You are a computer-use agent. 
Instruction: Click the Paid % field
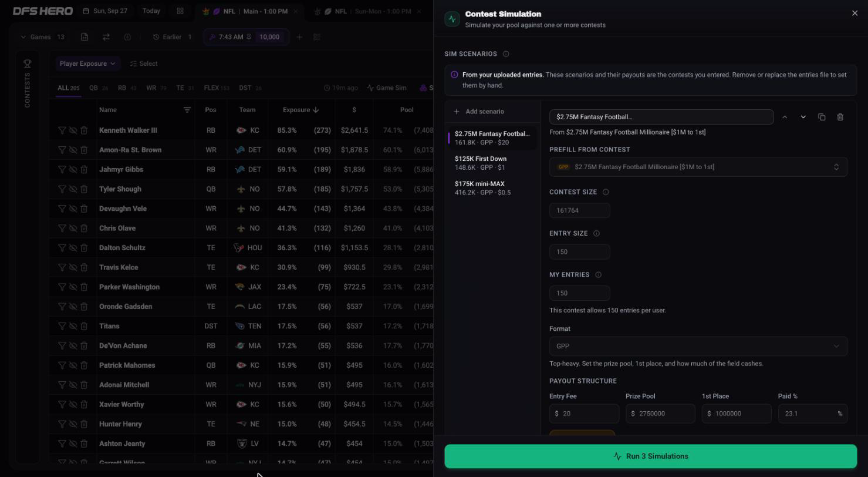click(x=813, y=414)
